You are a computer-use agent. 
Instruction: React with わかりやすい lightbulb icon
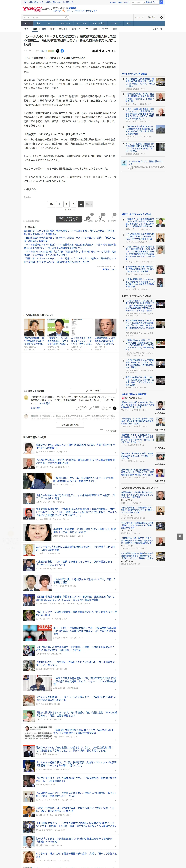click(x=100, y=218)
